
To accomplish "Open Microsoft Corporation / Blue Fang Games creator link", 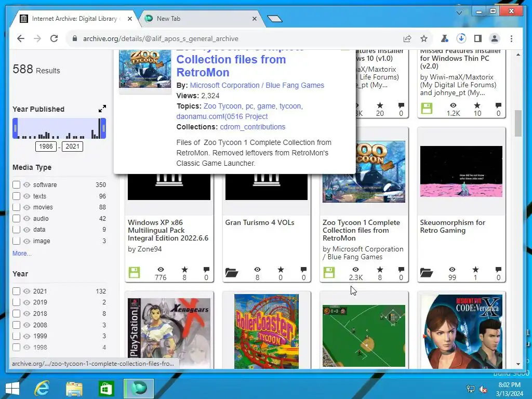I will point(257,85).
